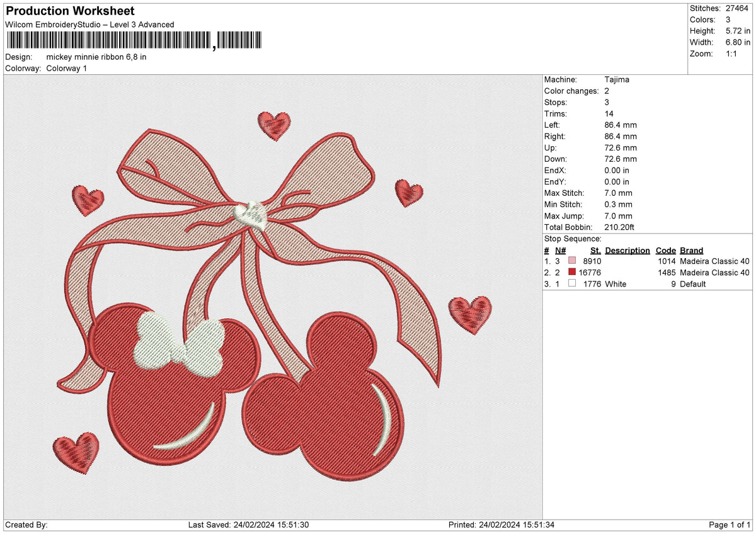
Task: Select the stitch count '27464'
Action: 738,8
